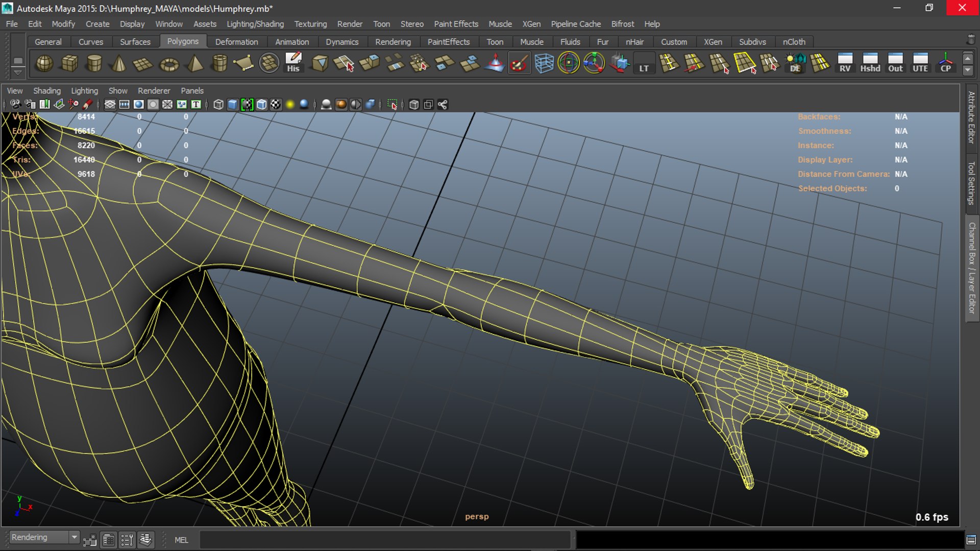Toggle the viewport grid display
980x551 pixels.
pos(110,105)
